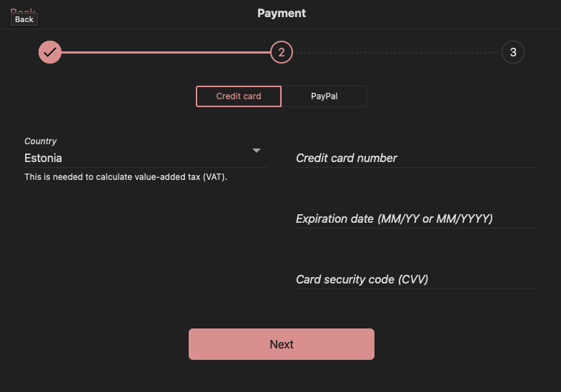Switch to the Credit card payment tab
Image resolution: width=561 pixels, height=392 pixels.
tap(239, 96)
